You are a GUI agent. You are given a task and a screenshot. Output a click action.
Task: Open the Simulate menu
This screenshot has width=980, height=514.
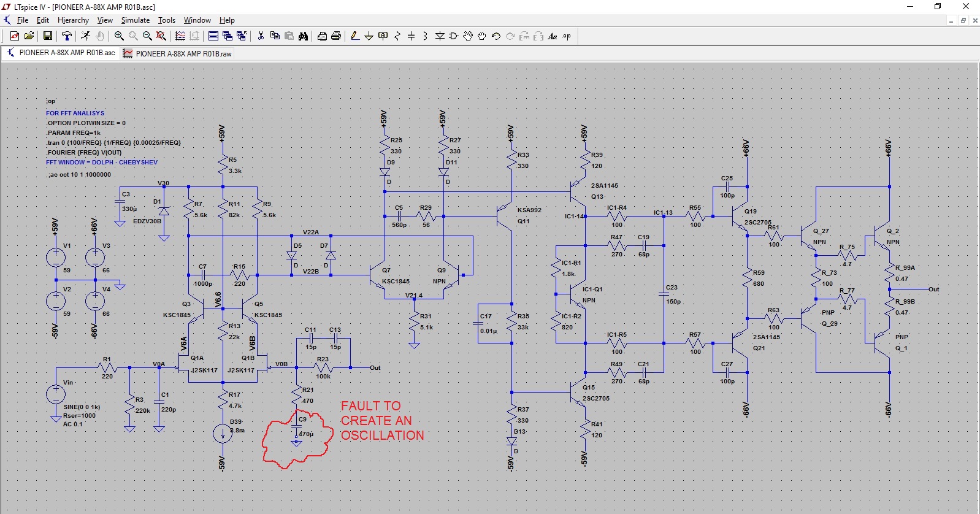tap(136, 20)
